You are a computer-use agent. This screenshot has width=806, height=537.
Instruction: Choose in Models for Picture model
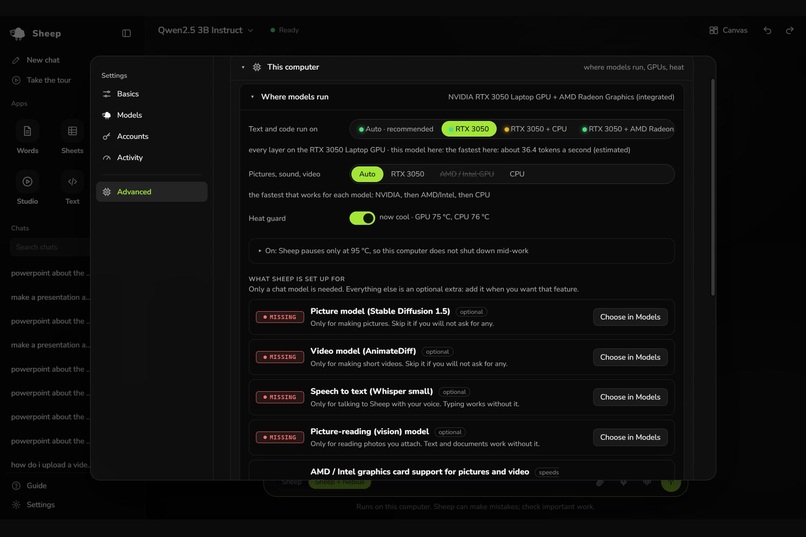[x=630, y=317]
